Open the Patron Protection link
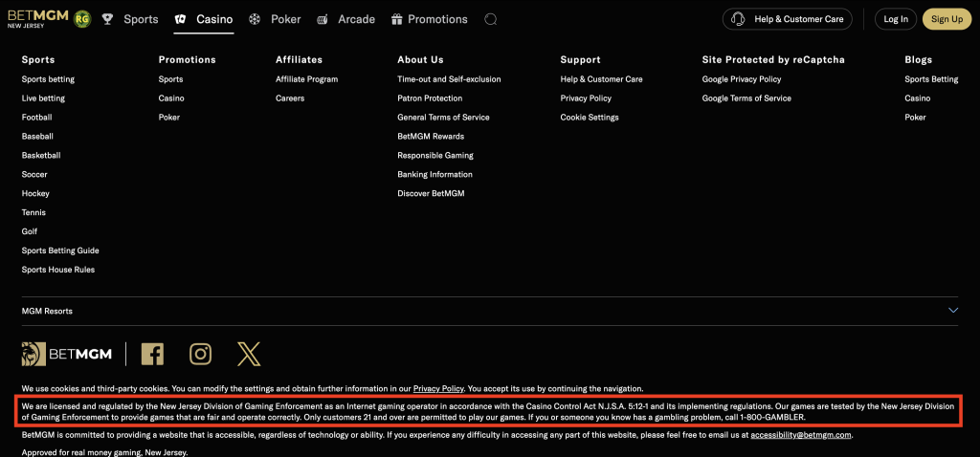 click(x=430, y=98)
